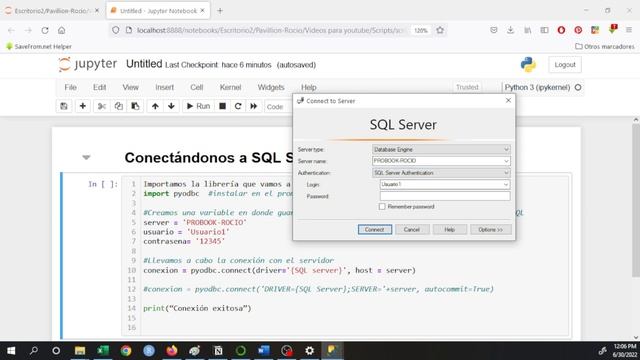The width and height of the screenshot is (640, 360).
Task: Expand the Authentication dropdown
Action: coord(506,173)
